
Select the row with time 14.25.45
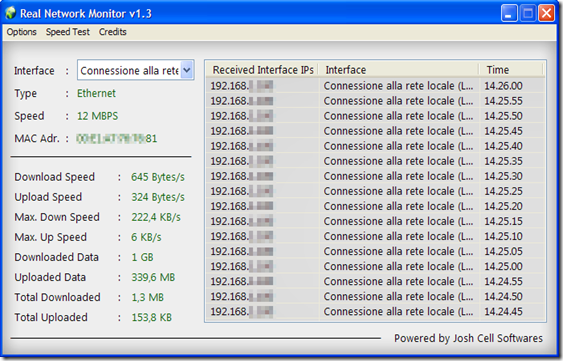click(375, 131)
